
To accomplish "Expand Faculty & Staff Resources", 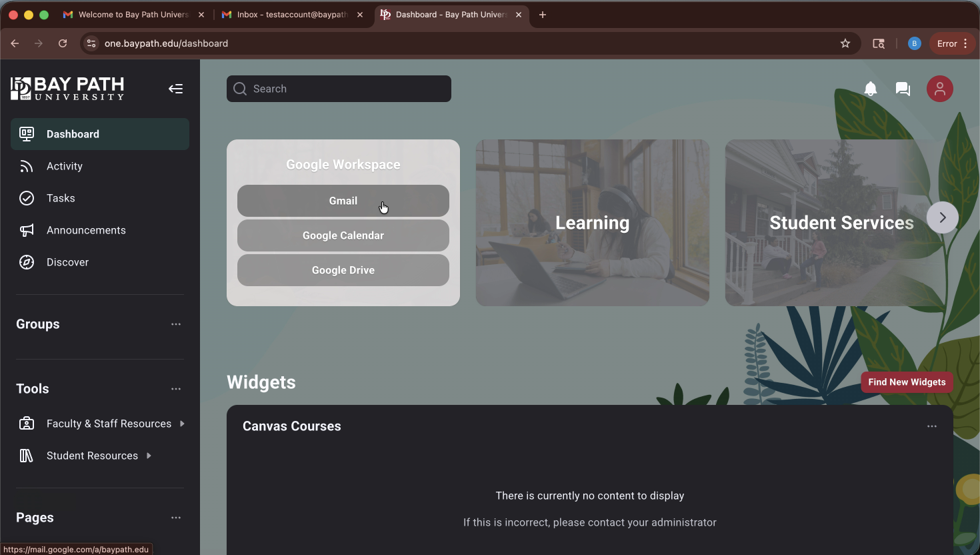I will (108, 424).
